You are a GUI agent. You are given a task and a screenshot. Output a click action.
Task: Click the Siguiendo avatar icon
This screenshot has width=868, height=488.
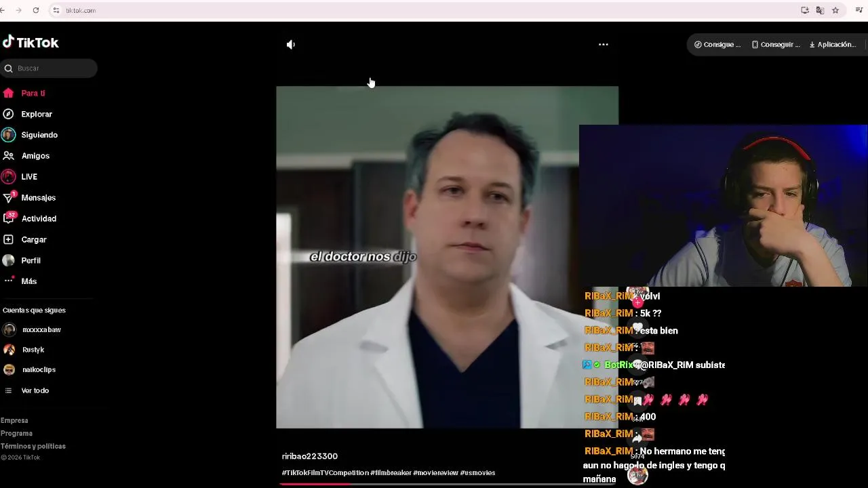click(8, 135)
